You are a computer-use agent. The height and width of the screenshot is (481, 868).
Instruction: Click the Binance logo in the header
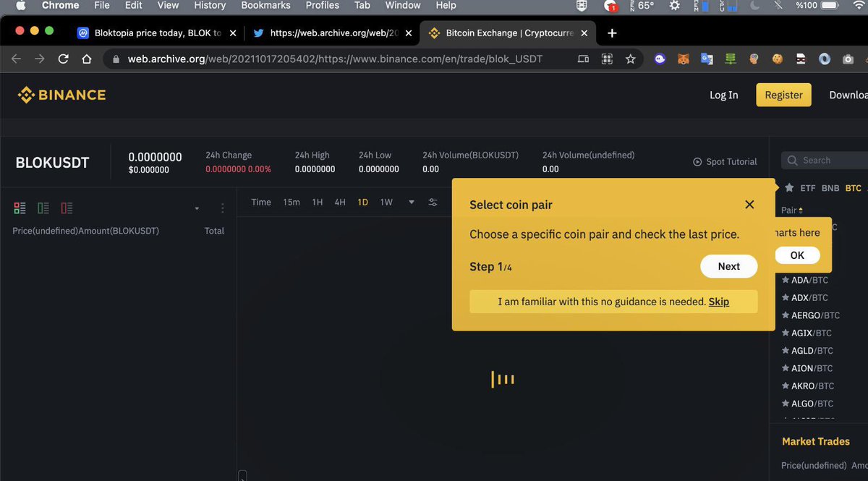coord(61,94)
